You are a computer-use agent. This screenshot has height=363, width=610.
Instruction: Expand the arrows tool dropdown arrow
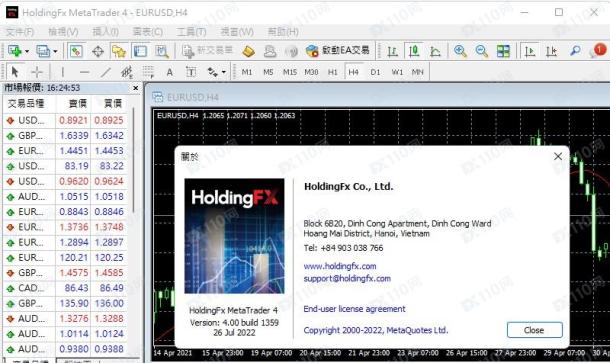point(224,72)
